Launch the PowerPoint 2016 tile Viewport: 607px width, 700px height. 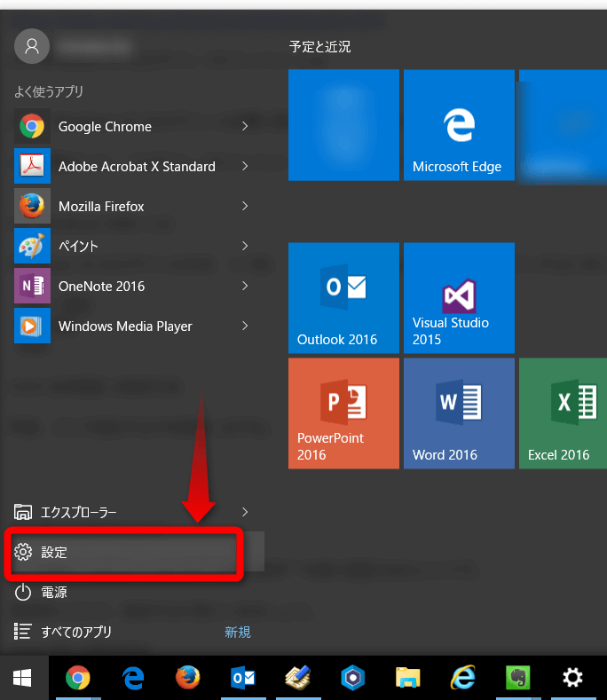[343, 413]
